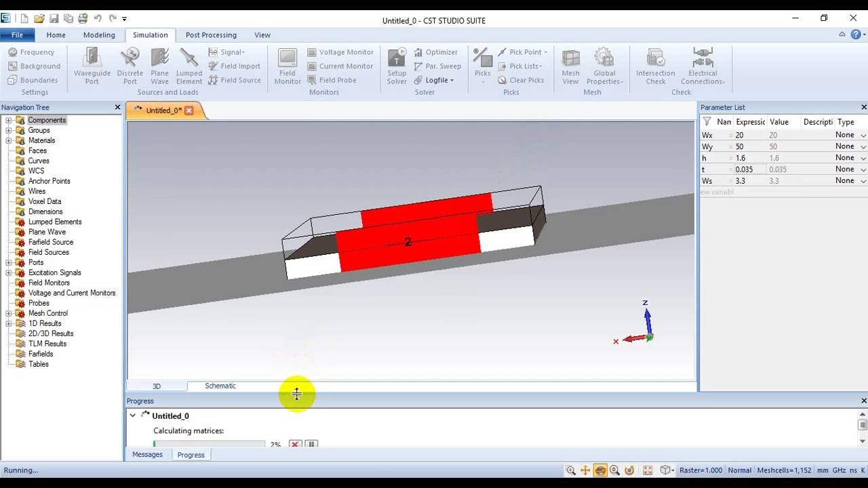Switch to the Schematic view tab
Viewport: 868px width, 488px height.
click(220, 386)
